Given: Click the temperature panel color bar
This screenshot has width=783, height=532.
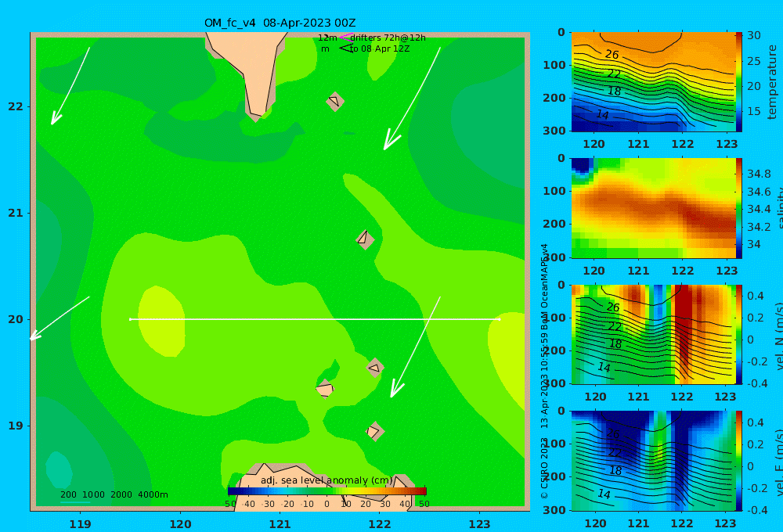Looking at the screenshot, I should 738,82.
